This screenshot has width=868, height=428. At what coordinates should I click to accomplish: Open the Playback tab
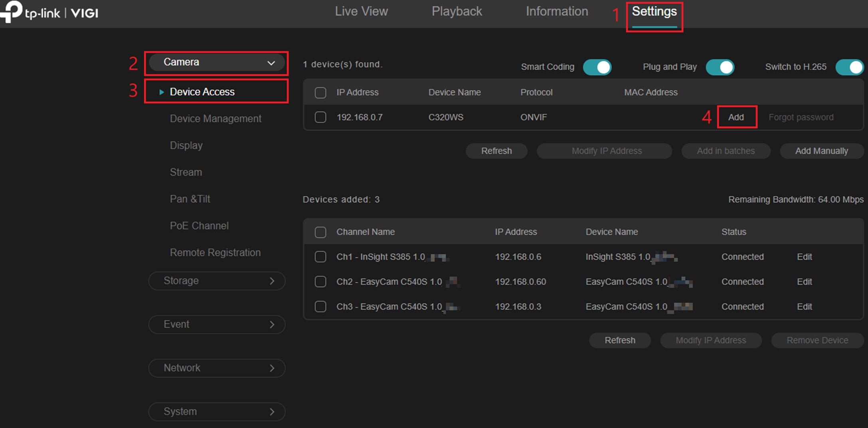457,12
